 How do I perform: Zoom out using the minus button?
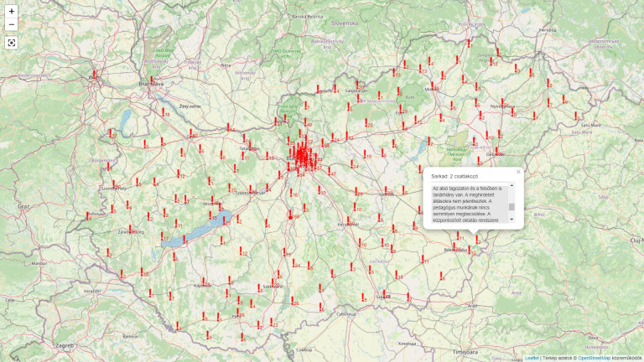tap(12, 25)
